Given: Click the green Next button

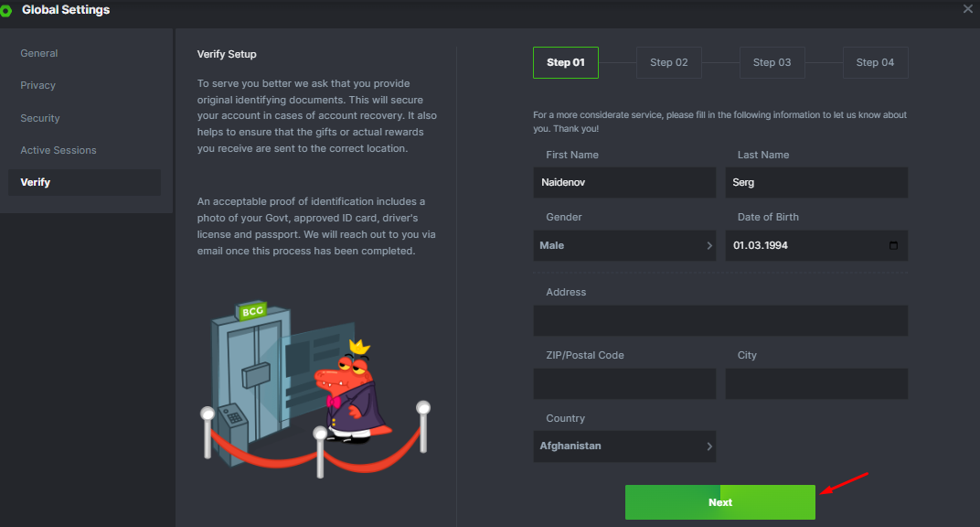Looking at the screenshot, I should click(720, 502).
